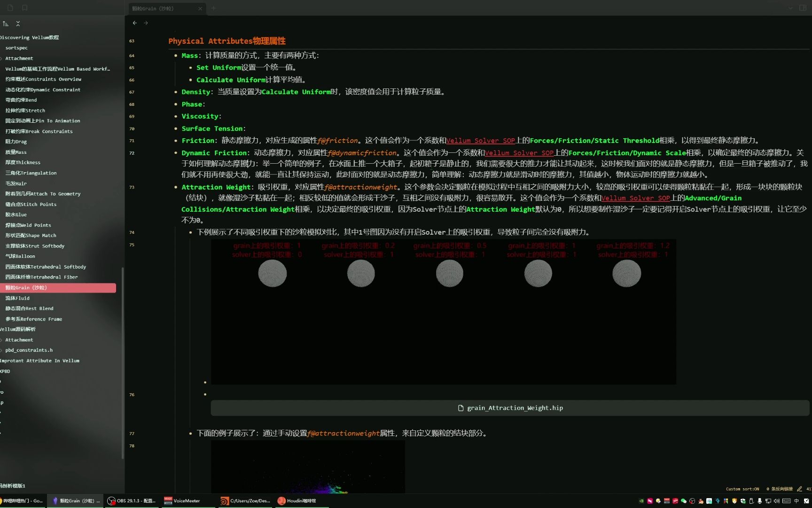Screen dimensions: 812x508
Task: Open grain_Attraction_Weight.hip file attachment
Action: tap(510, 408)
